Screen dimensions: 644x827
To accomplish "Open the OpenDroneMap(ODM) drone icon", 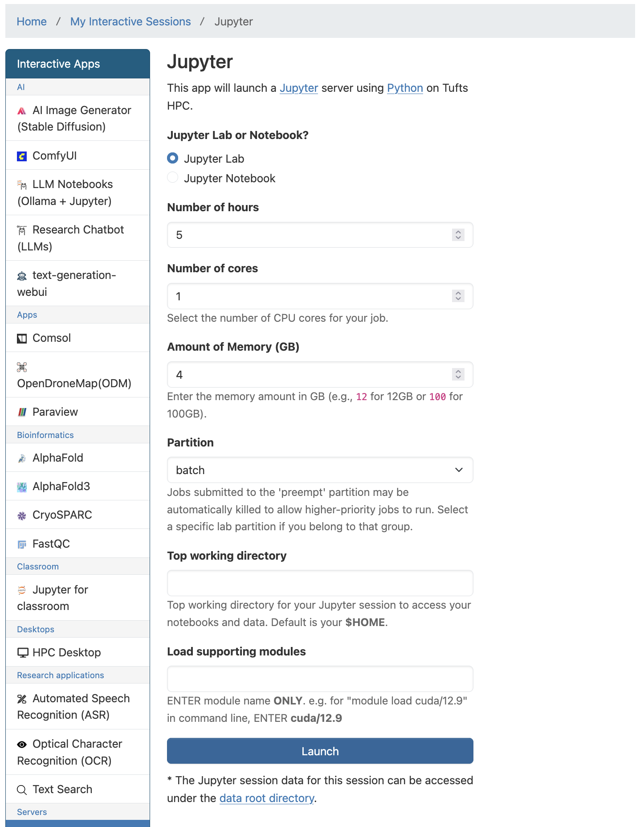I will [x=21, y=367].
